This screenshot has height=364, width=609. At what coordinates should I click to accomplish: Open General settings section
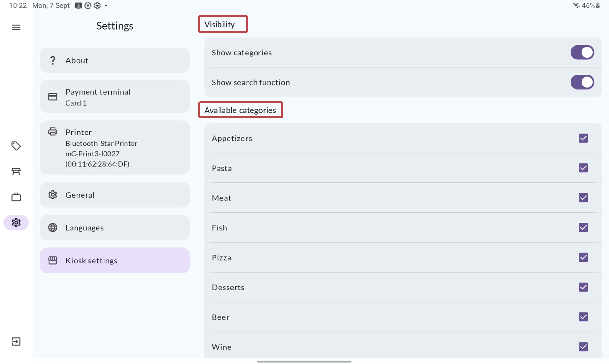115,195
